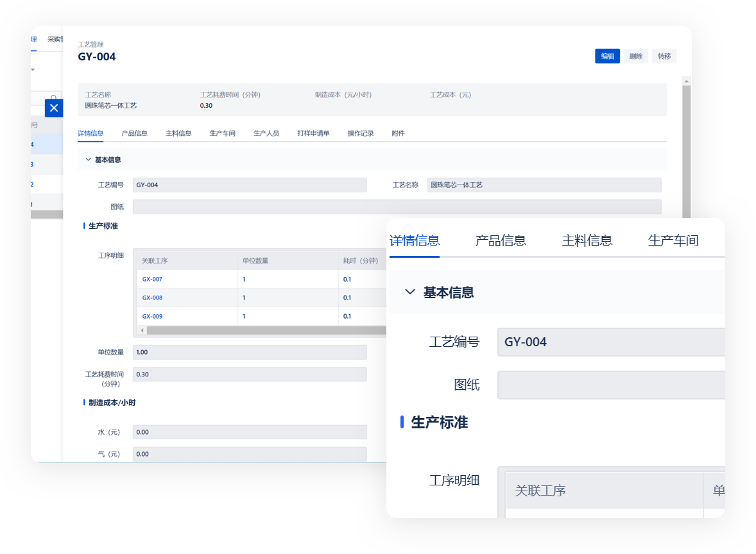This screenshot has width=756, height=554.
Task: Open the GX-007 process link
Action: click(x=152, y=279)
